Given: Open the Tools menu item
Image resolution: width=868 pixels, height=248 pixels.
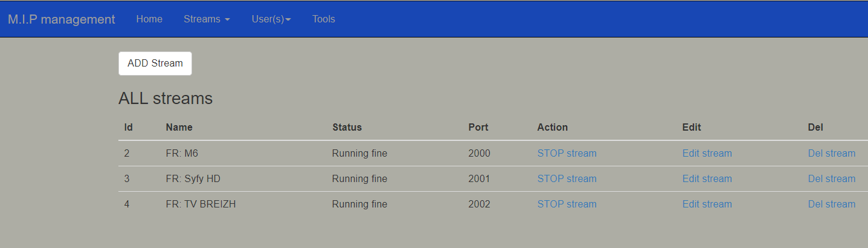Looking at the screenshot, I should (x=324, y=19).
